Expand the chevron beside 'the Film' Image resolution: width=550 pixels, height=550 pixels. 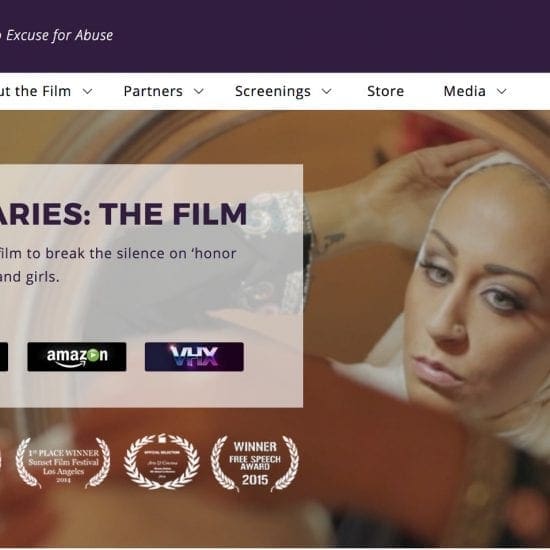click(x=87, y=92)
